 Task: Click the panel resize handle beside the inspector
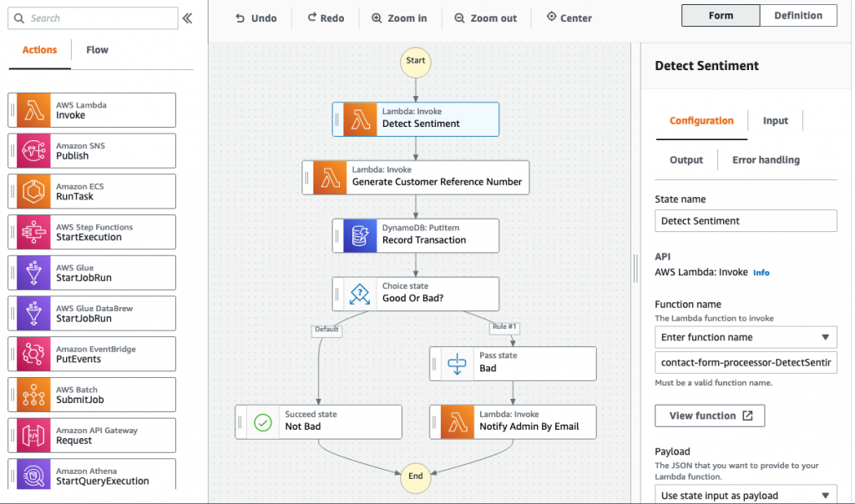click(635, 268)
